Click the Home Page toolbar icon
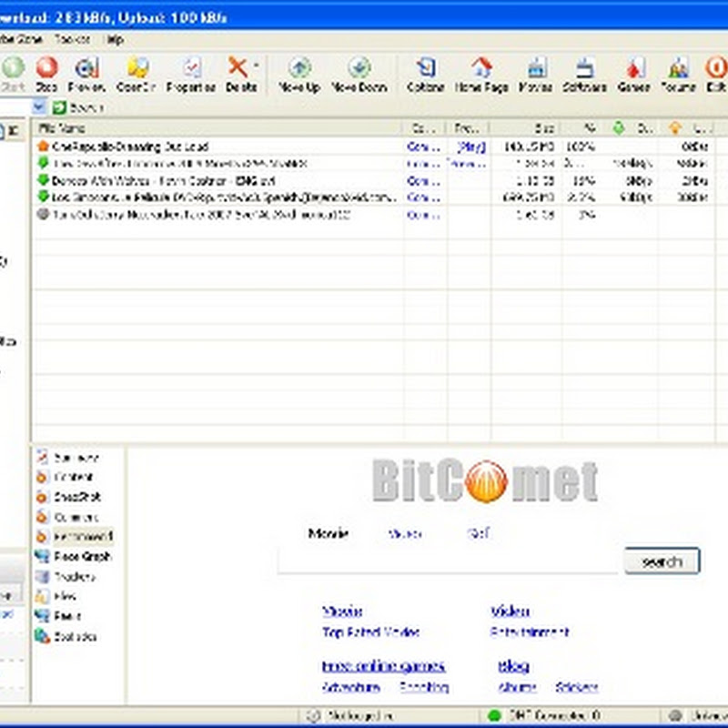 coord(482,67)
